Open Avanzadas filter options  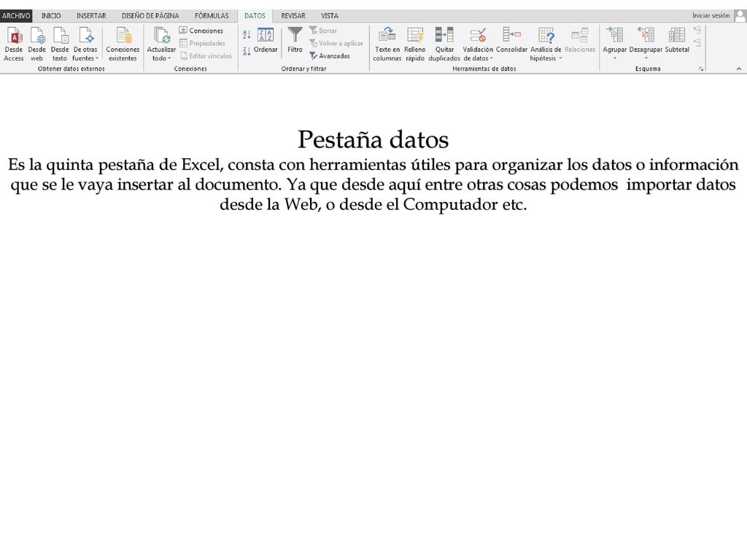[330, 55]
